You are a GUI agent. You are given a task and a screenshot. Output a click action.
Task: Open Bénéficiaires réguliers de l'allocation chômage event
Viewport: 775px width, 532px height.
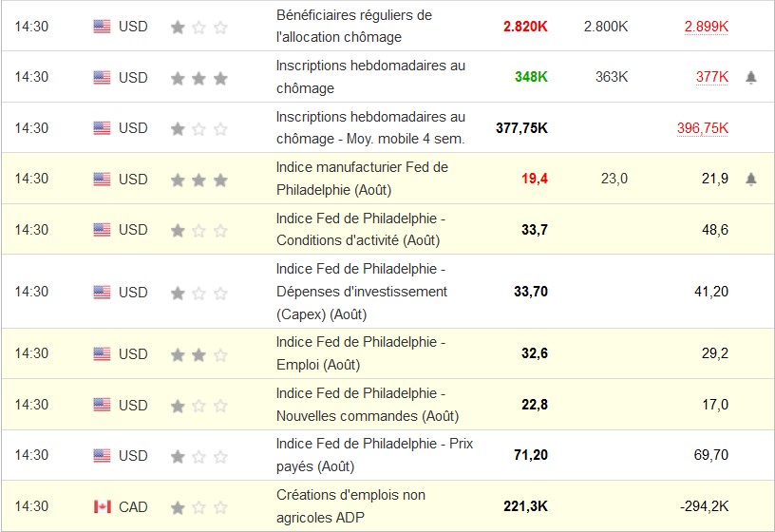(353, 27)
